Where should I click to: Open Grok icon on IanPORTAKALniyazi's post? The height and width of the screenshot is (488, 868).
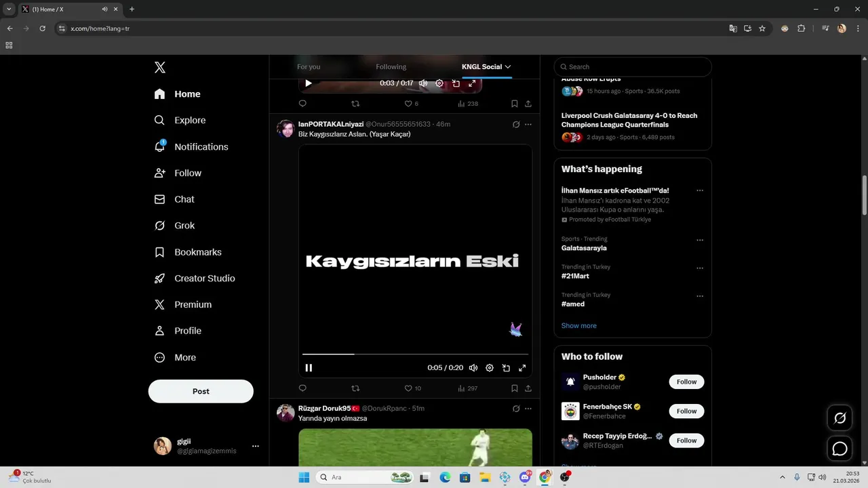[x=516, y=125]
